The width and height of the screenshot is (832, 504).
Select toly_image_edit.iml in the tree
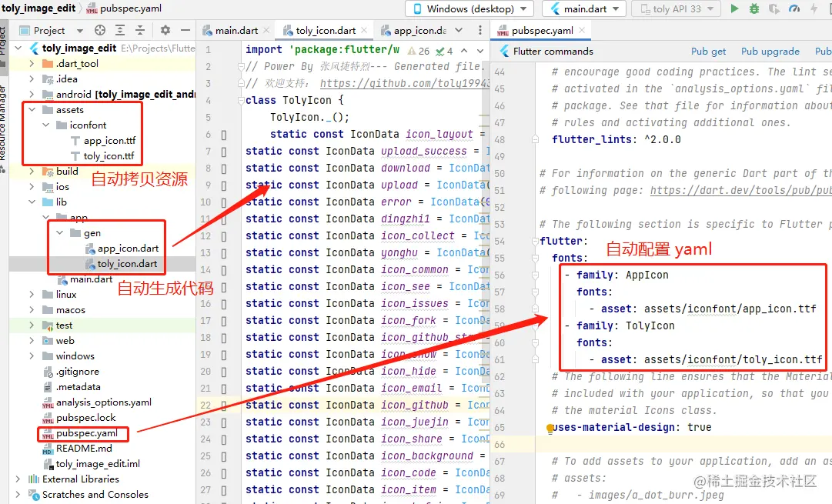(99, 464)
